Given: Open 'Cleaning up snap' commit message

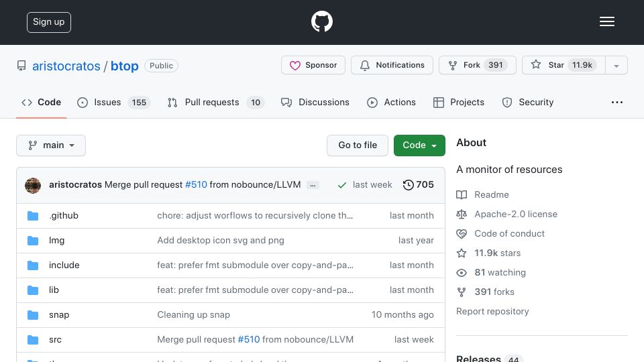Looking at the screenshot, I should pos(193,315).
